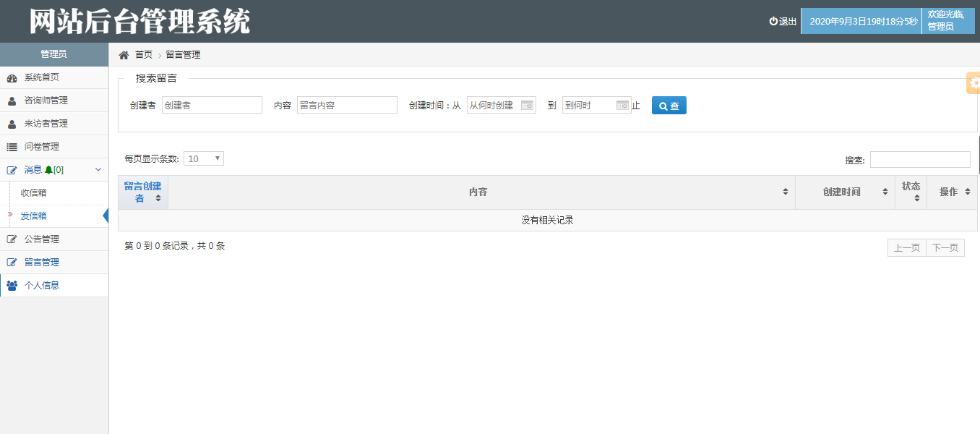Image resolution: width=980 pixels, height=434 pixels.
Task: Click the bell icon next to 消息
Action: pyautogui.click(x=50, y=169)
